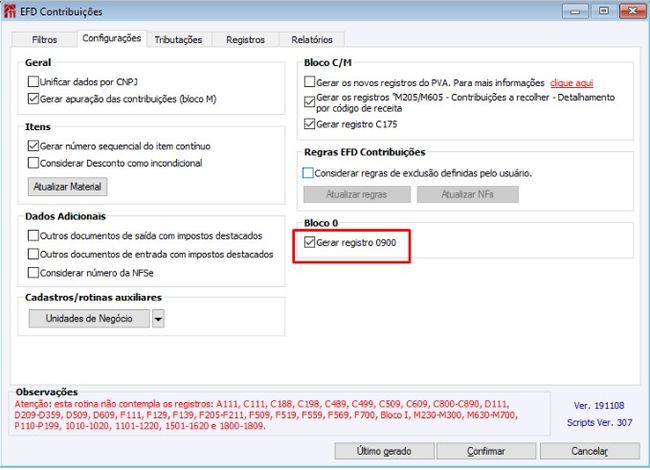This screenshot has width=650, height=470.
Task: Maximize the EFD Contribuições window
Action: 604,11
